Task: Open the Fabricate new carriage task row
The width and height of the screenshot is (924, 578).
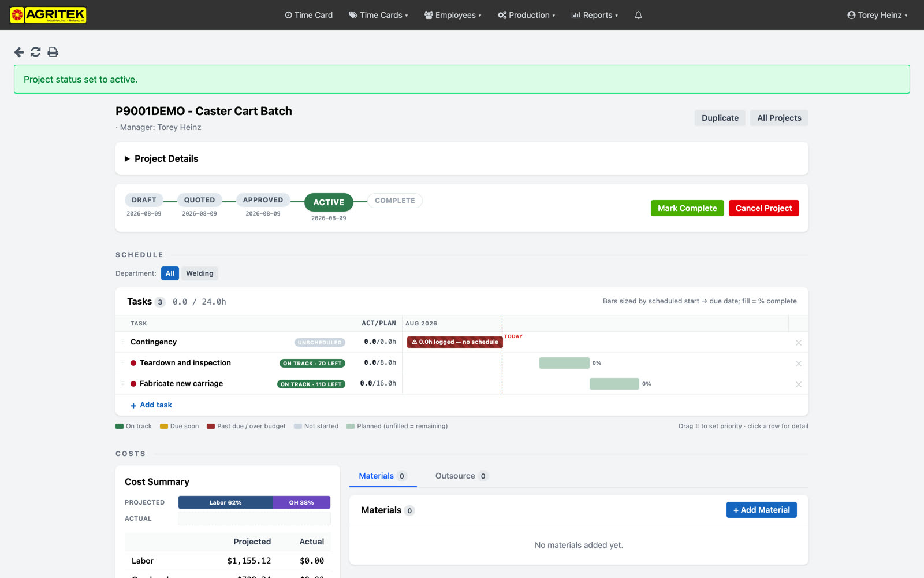Action: click(x=462, y=384)
